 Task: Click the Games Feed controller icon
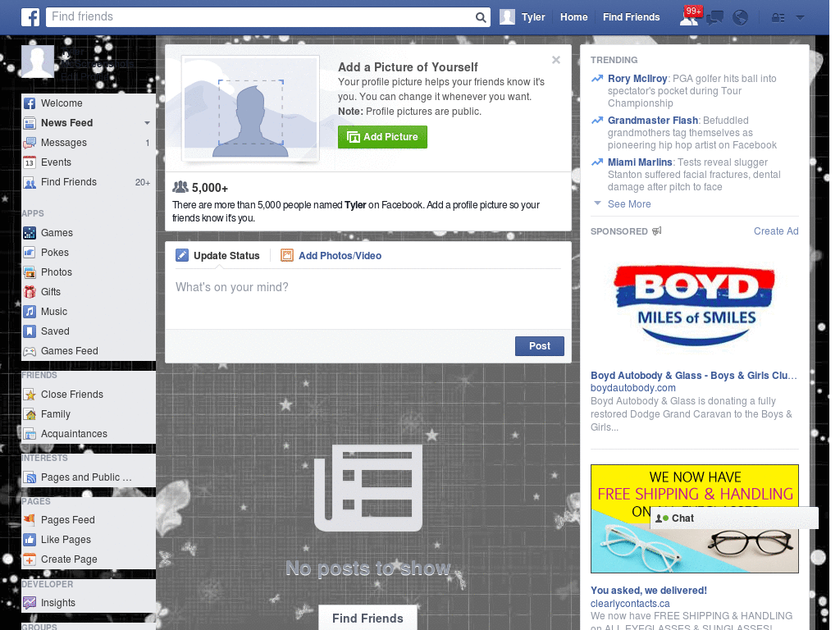(30, 351)
